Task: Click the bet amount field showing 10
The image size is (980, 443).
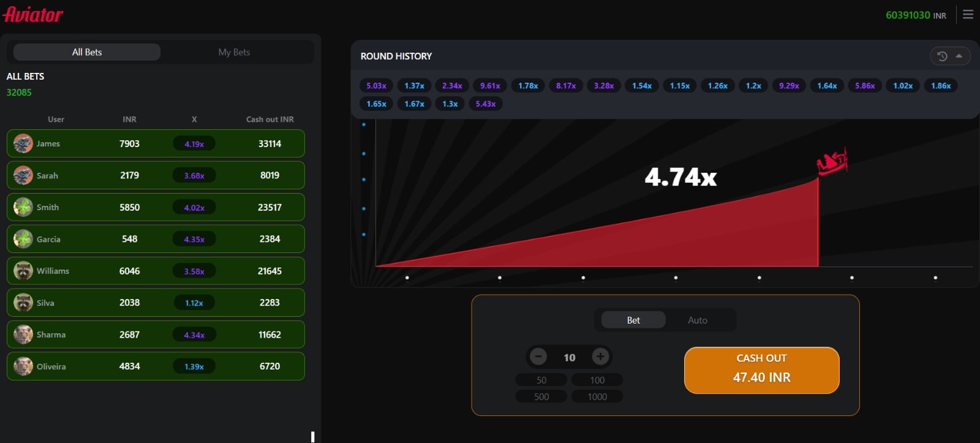Action: click(570, 357)
